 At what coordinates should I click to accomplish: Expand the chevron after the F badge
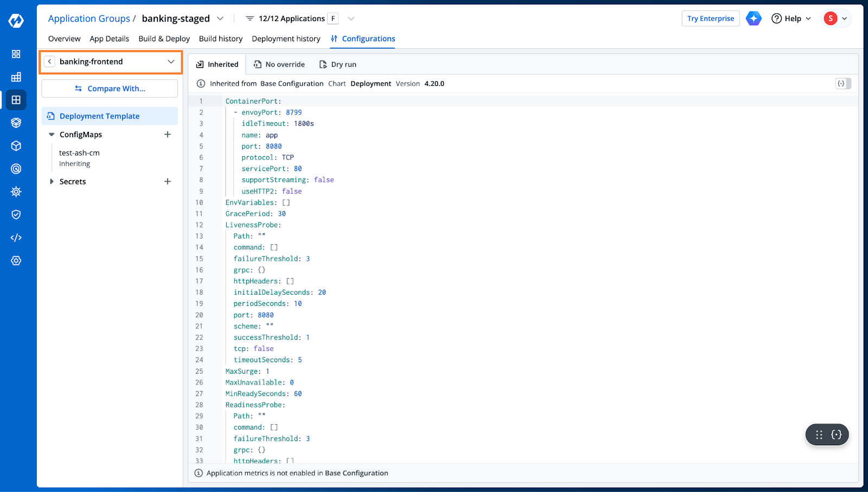click(351, 18)
